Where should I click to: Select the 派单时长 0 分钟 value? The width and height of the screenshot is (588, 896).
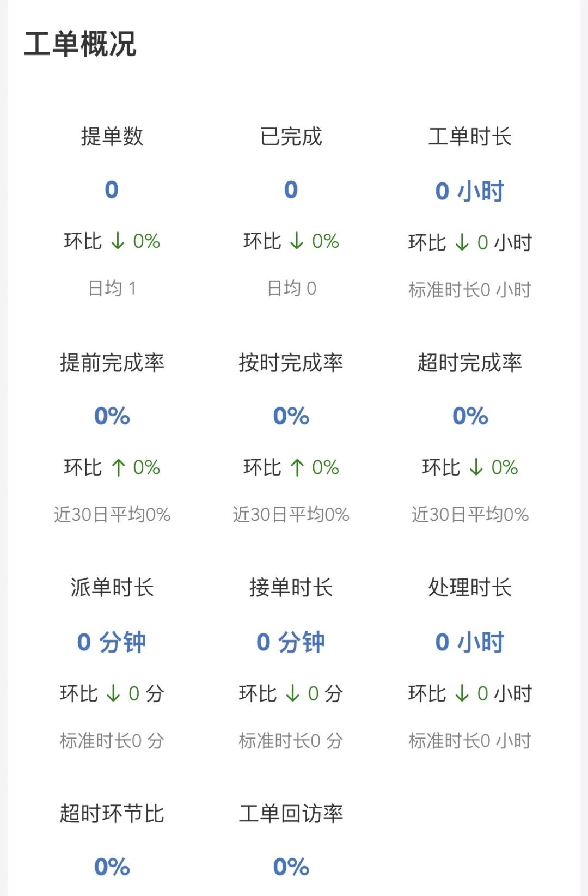[x=112, y=642]
